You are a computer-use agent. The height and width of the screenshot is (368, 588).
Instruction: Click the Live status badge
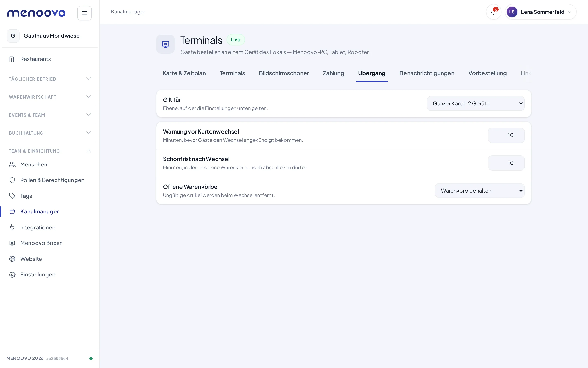click(x=235, y=40)
